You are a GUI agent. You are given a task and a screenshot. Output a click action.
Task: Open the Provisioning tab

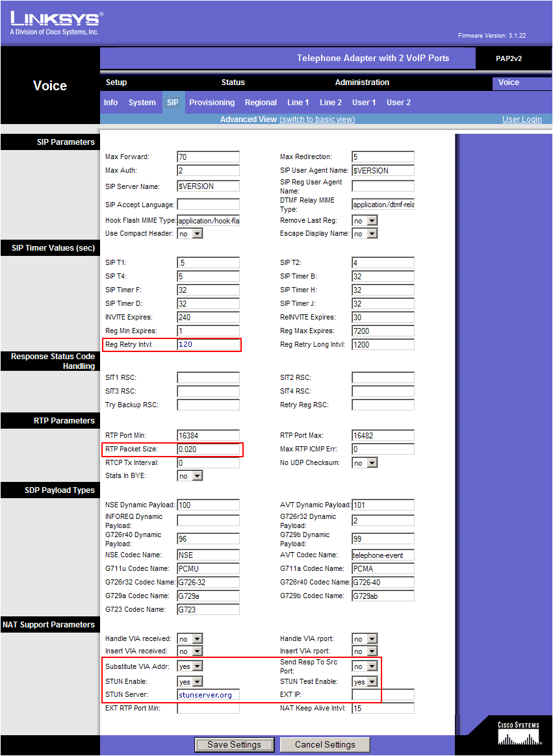212,102
